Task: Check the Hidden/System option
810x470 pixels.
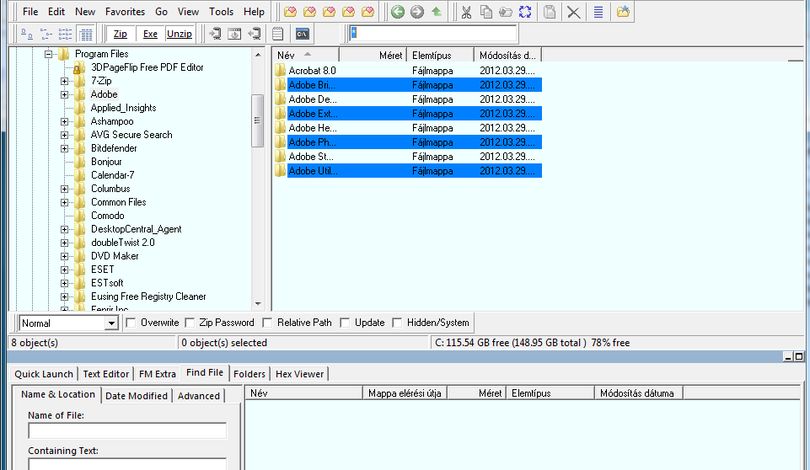Action: pos(397,323)
